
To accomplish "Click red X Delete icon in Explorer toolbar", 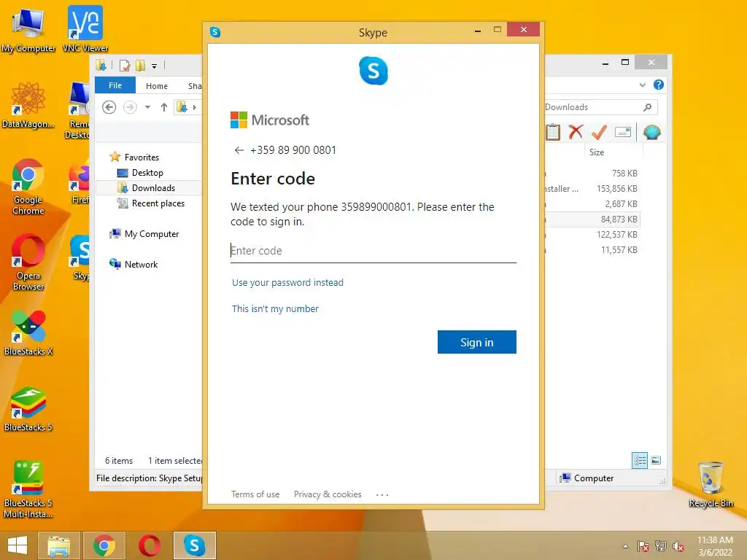I will (x=576, y=132).
